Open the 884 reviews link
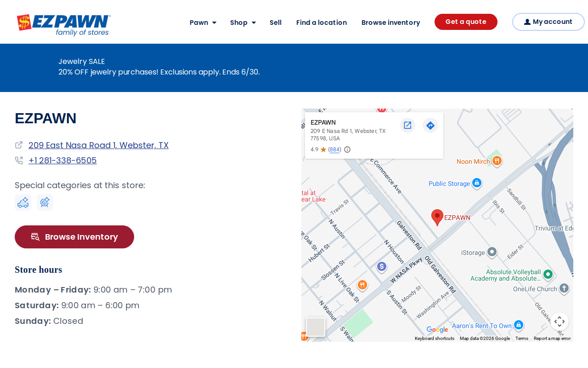The width and height of the screenshot is (588, 368). click(335, 149)
